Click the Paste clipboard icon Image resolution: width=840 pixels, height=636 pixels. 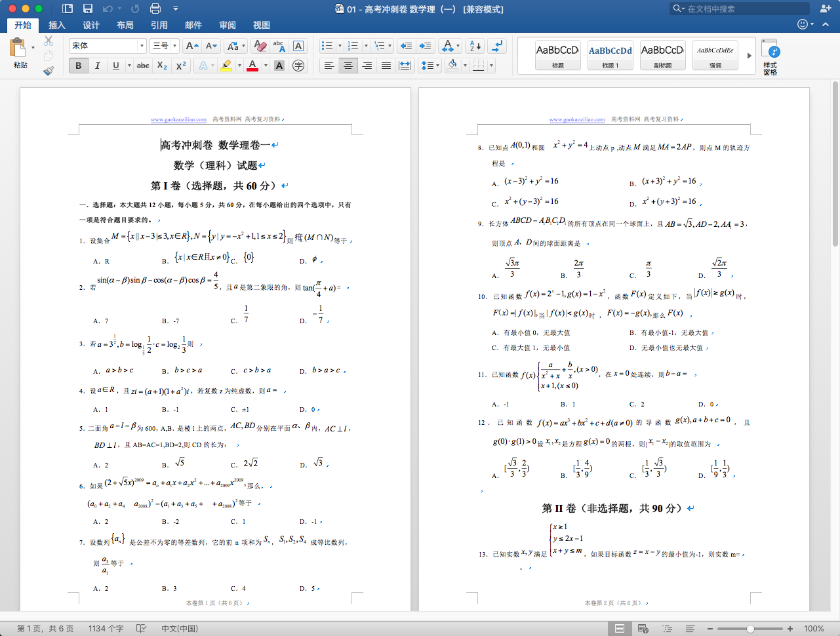(18, 49)
